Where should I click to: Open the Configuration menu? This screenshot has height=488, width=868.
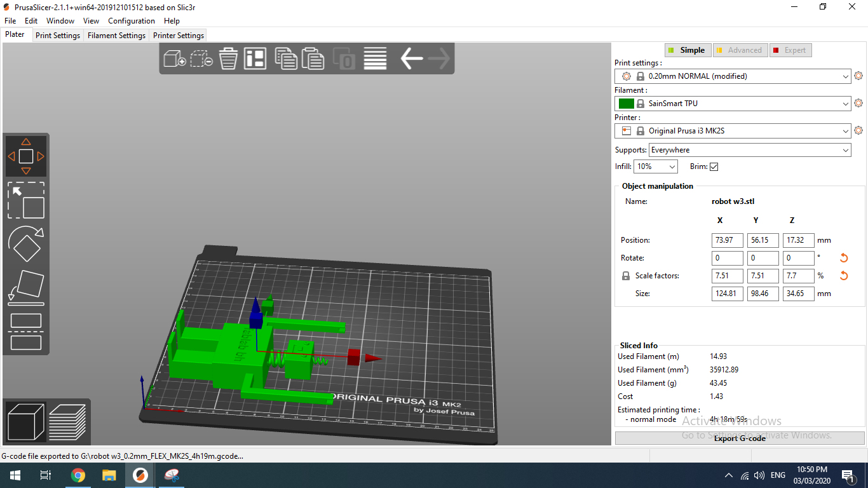point(132,21)
